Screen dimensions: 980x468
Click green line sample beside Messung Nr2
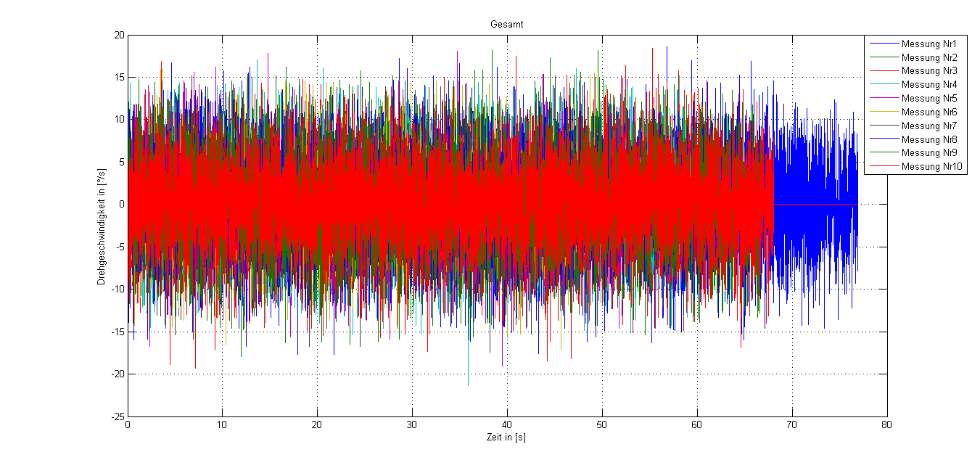coord(882,57)
